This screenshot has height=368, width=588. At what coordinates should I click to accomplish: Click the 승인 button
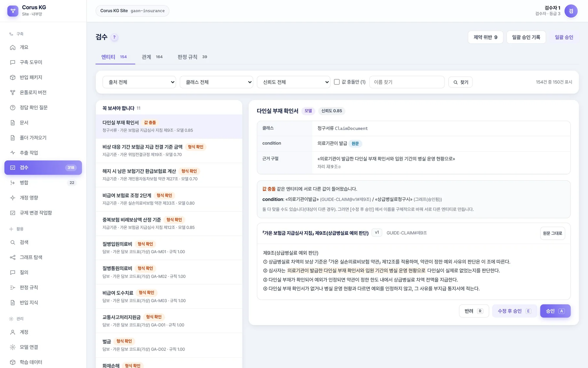(555, 311)
